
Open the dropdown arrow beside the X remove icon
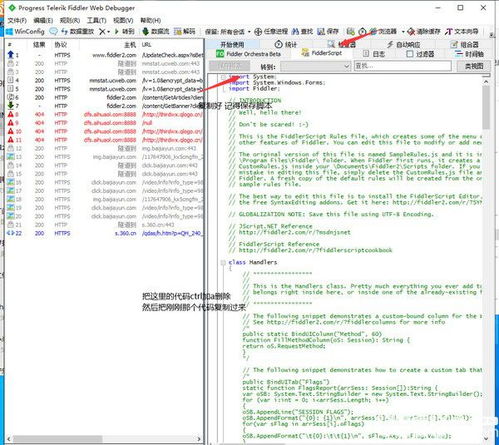[x=109, y=32]
